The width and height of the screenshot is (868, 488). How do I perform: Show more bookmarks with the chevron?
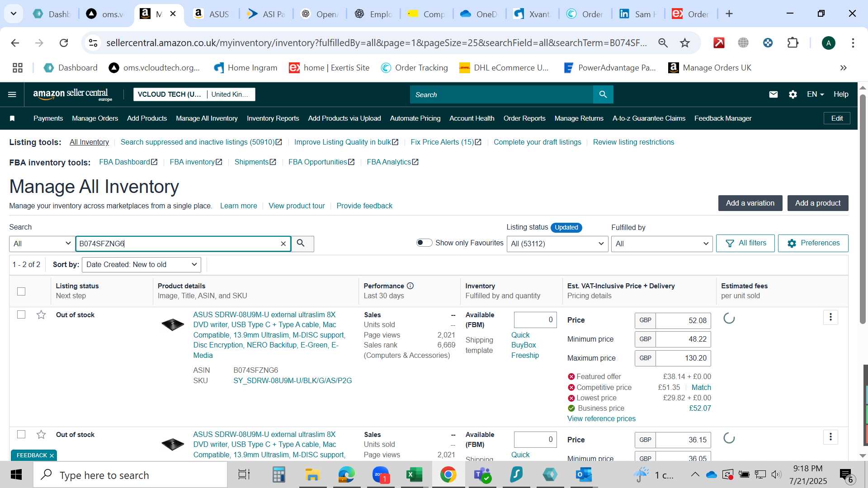[x=843, y=68]
